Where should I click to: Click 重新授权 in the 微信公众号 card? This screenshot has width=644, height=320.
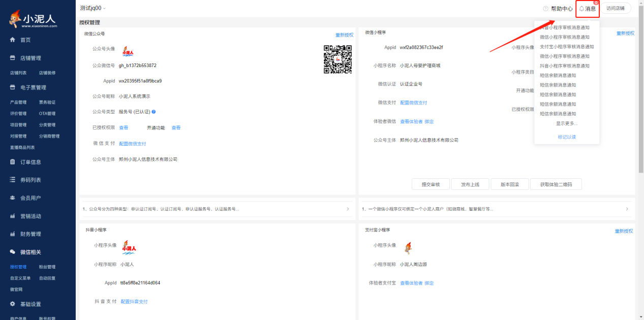pos(344,35)
